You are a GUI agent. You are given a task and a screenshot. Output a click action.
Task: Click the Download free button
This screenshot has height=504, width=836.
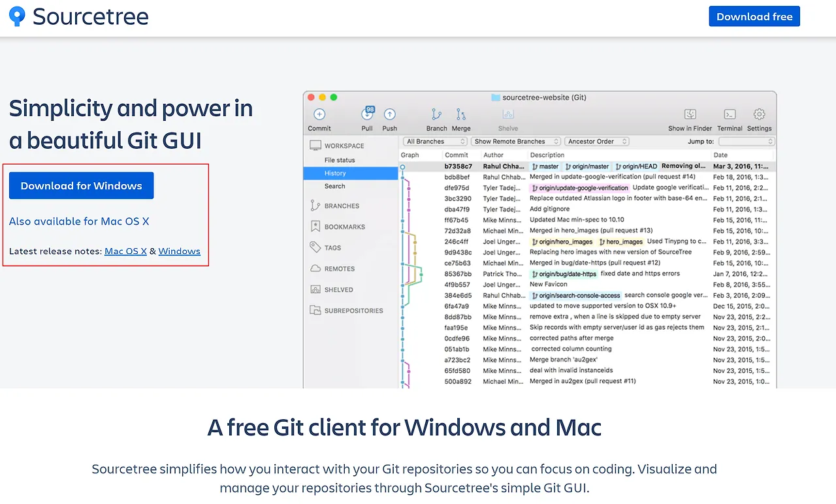pyautogui.click(x=754, y=16)
